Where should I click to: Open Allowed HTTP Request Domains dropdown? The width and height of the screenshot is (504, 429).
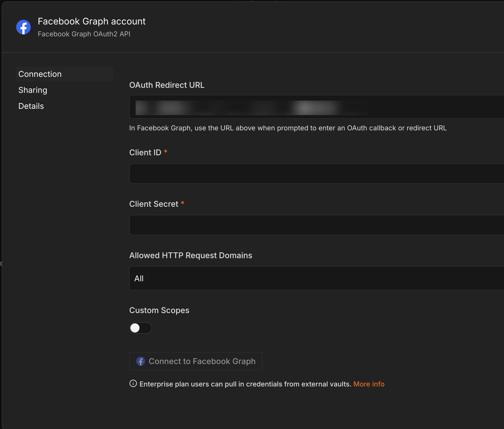(316, 278)
